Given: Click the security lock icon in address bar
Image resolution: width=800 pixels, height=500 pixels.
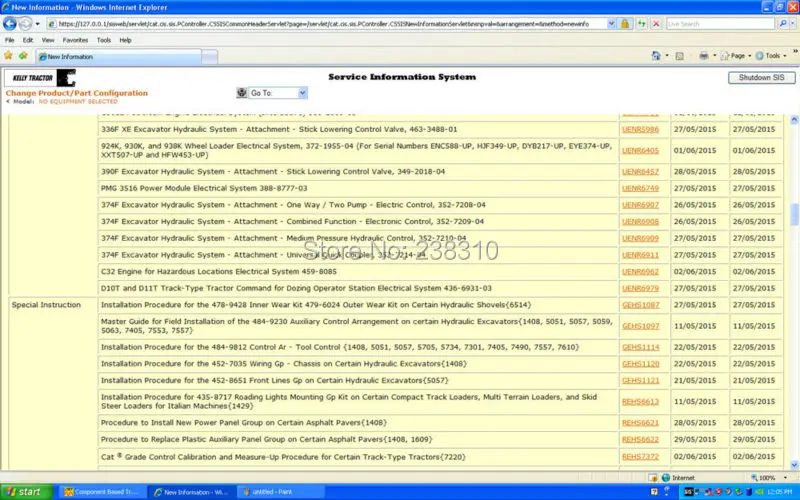Looking at the screenshot, I should 625,22.
